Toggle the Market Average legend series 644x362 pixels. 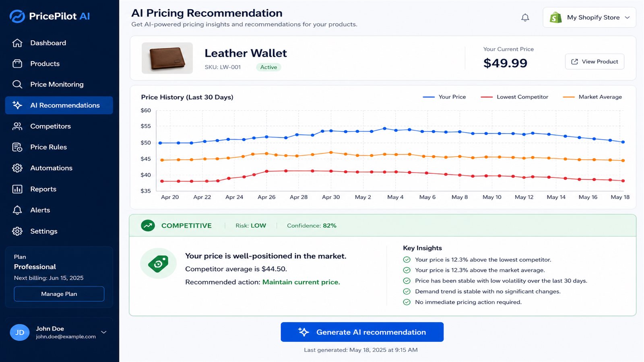tap(592, 97)
